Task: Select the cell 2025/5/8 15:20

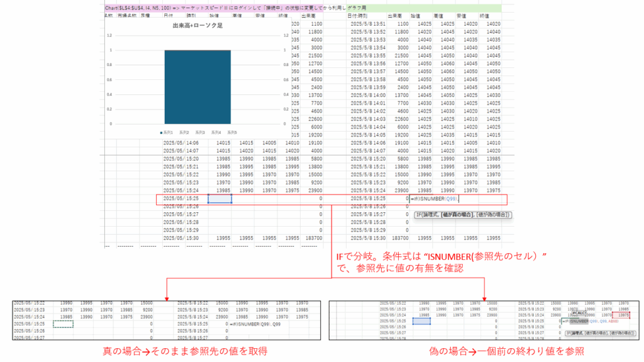Action: click(x=368, y=159)
